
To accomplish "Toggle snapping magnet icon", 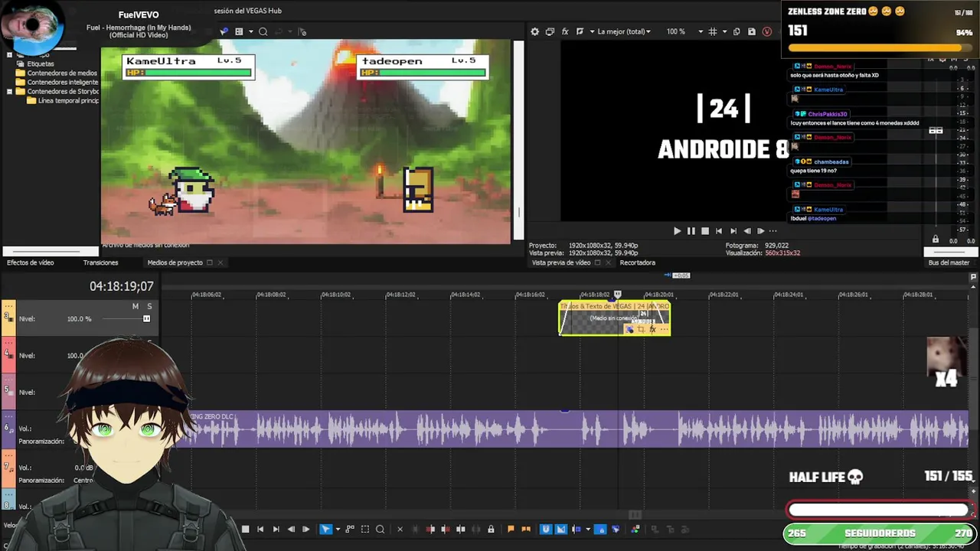I will [x=546, y=529].
